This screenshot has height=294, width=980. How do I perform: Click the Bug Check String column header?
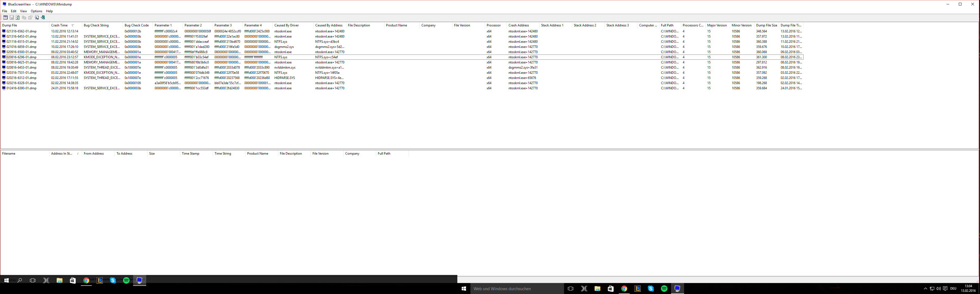click(96, 26)
